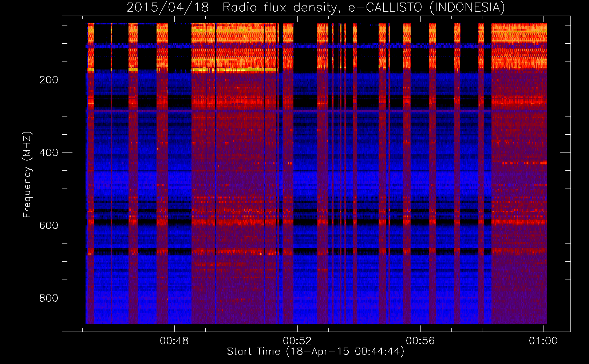
Task: Click the 'Start Time (18-Apr-15 00:44:44)' label
Action: [316, 352]
